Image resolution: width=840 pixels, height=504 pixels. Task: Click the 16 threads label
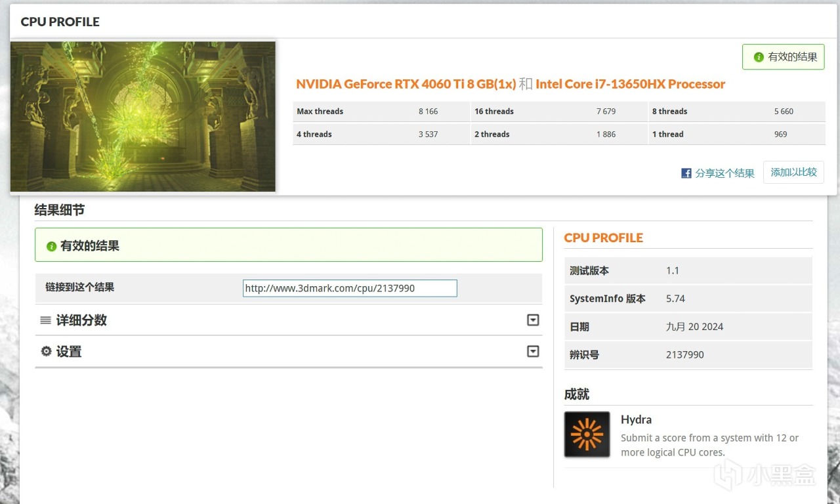click(494, 112)
